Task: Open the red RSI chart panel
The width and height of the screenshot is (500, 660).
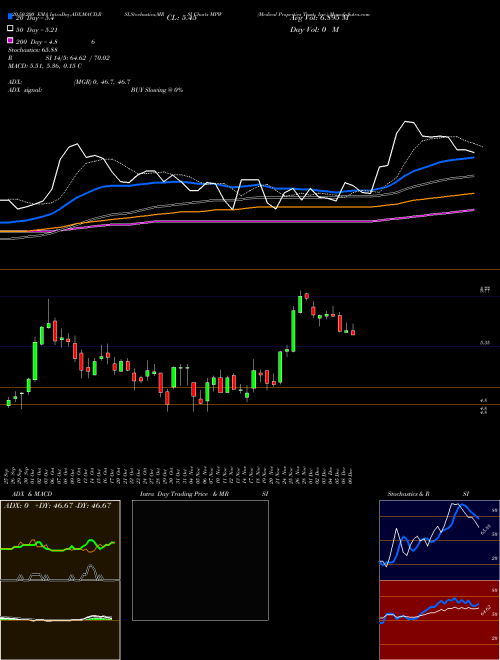Action: point(439,620)
